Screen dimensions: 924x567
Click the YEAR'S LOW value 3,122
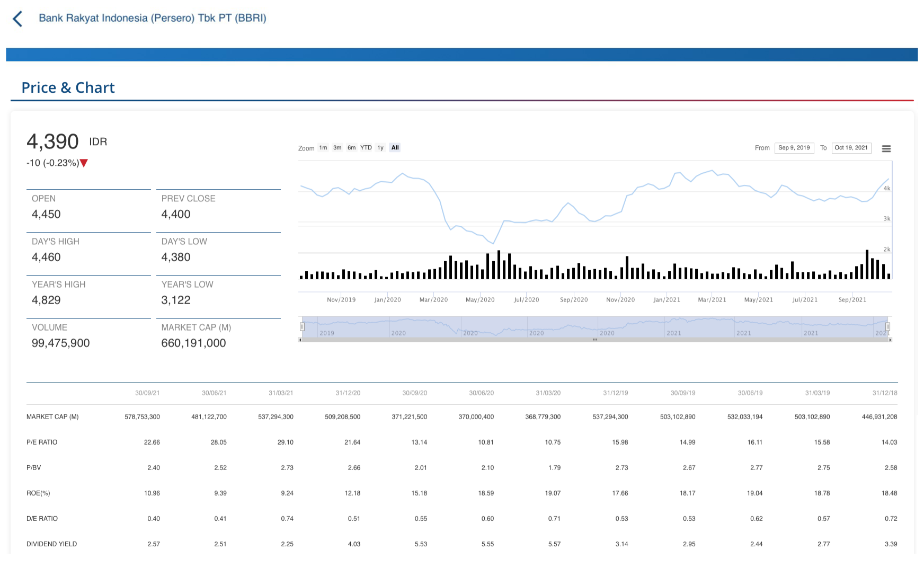pyautogui.click(x=176, y=300)
